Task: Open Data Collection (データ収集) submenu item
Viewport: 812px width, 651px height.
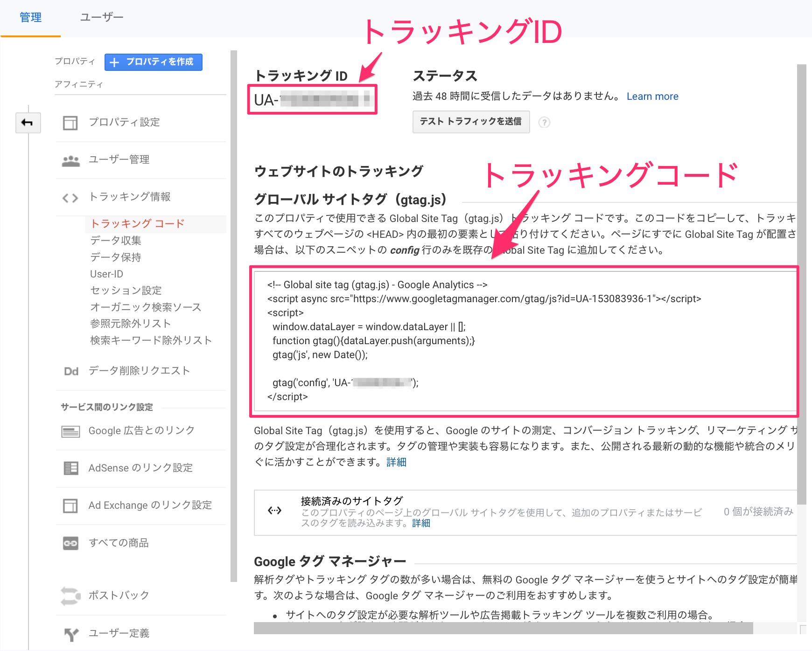Action: [x=115, y=241]
